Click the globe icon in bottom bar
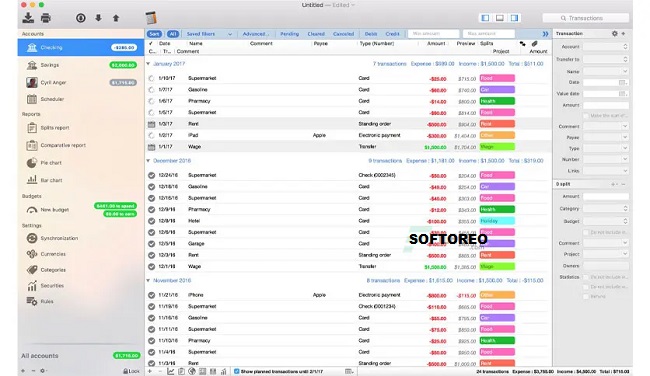 (192, 371)
